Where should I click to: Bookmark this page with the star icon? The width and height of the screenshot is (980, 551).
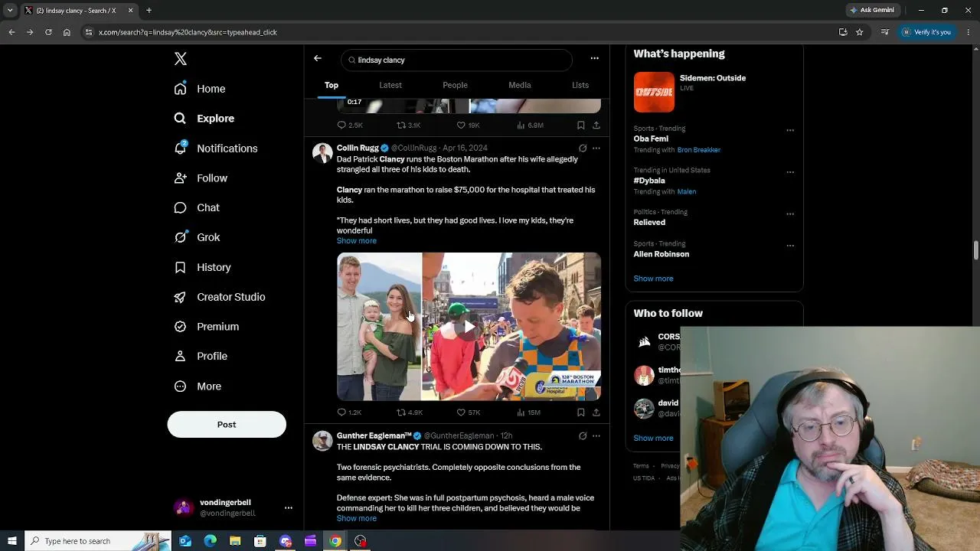coord(860,32)
